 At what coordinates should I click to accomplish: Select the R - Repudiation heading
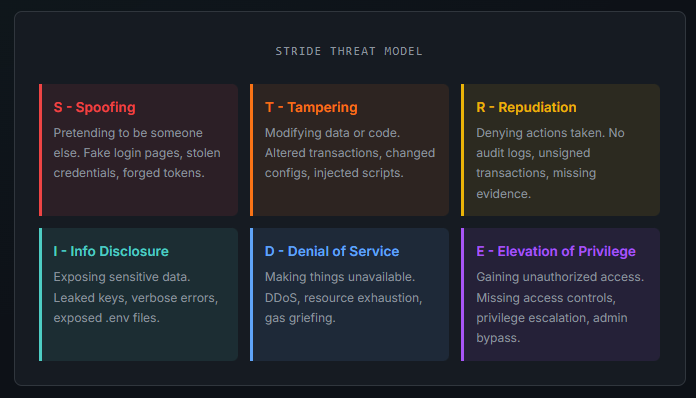(x=526, y=107)
